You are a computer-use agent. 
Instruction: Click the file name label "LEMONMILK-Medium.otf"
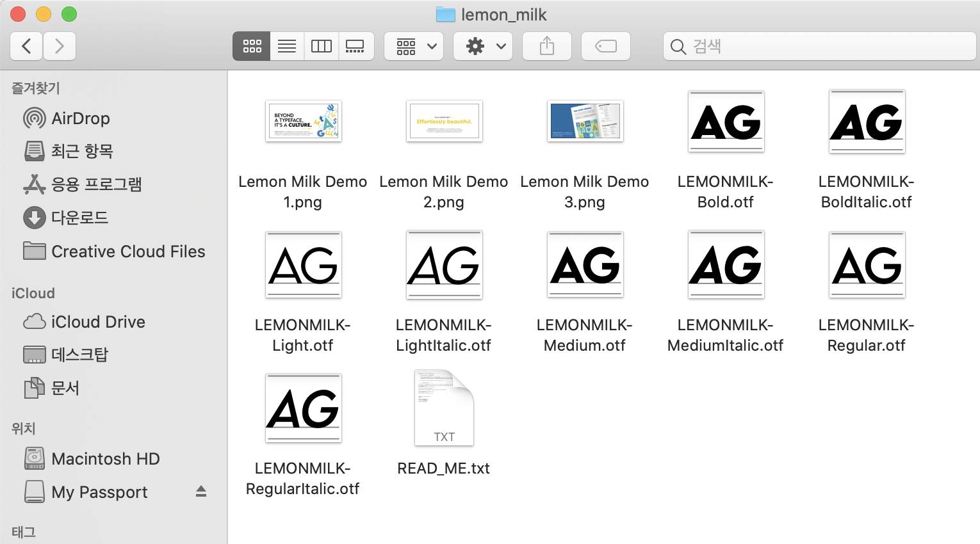coord(585,335)
